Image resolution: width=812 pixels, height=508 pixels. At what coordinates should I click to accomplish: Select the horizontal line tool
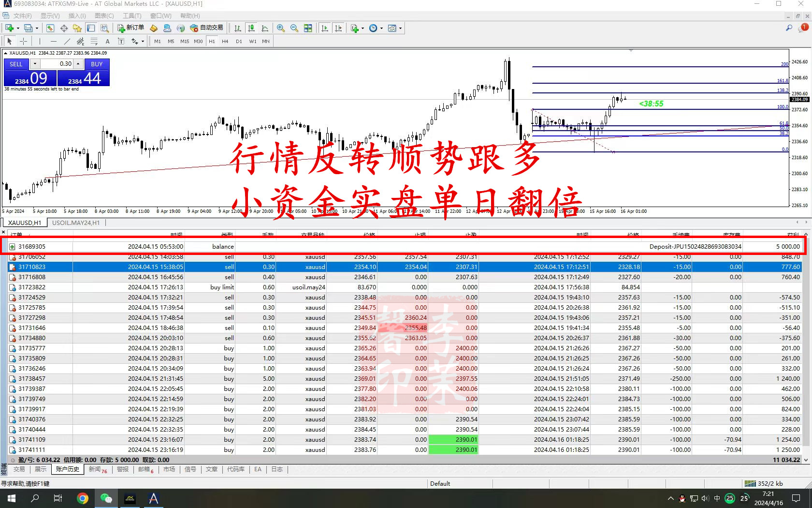coord(53,41)
